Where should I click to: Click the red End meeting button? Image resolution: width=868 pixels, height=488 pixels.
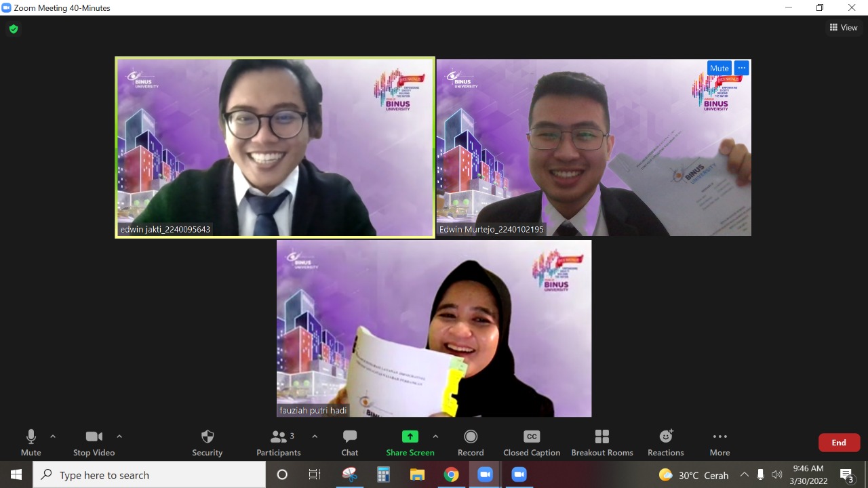coord(839,443)
